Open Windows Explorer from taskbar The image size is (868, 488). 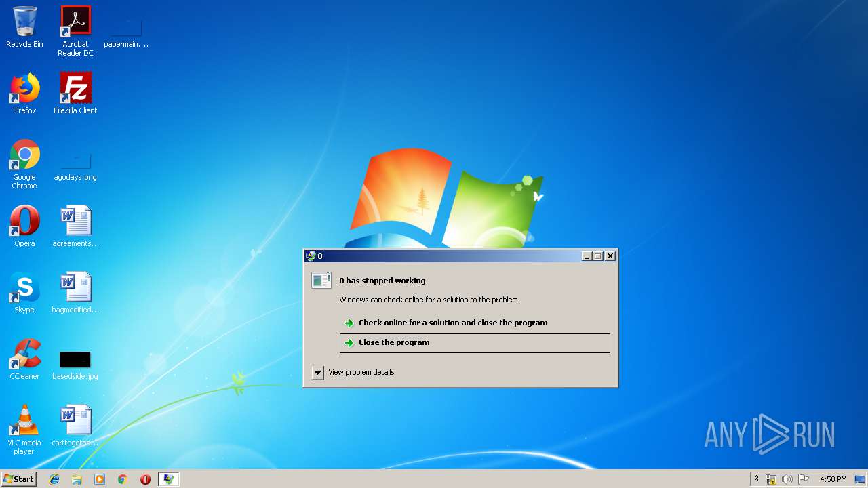[x=77, y=479]
